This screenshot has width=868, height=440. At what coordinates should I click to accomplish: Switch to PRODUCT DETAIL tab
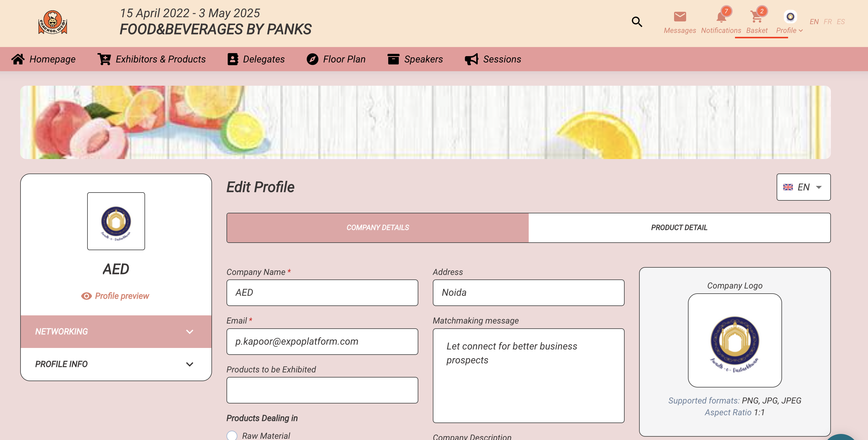point(679,228)
